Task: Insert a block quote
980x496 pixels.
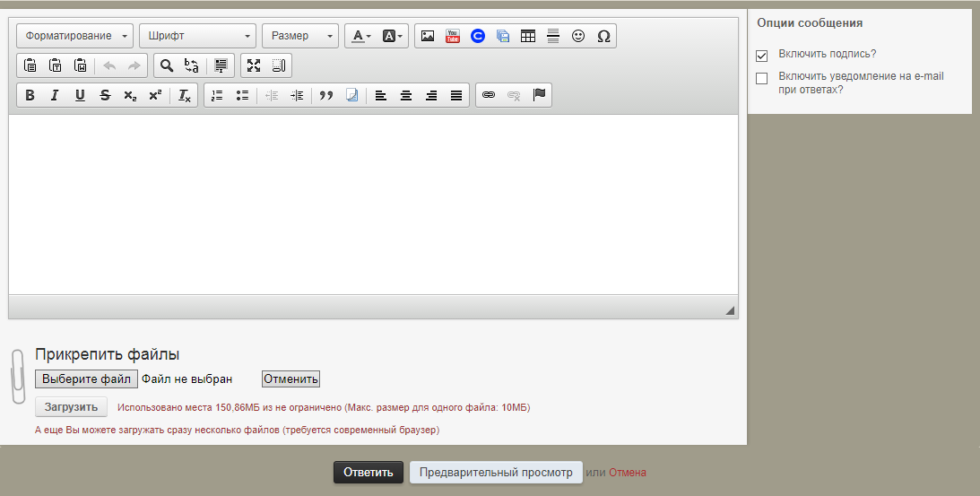Action: point(326,95)
